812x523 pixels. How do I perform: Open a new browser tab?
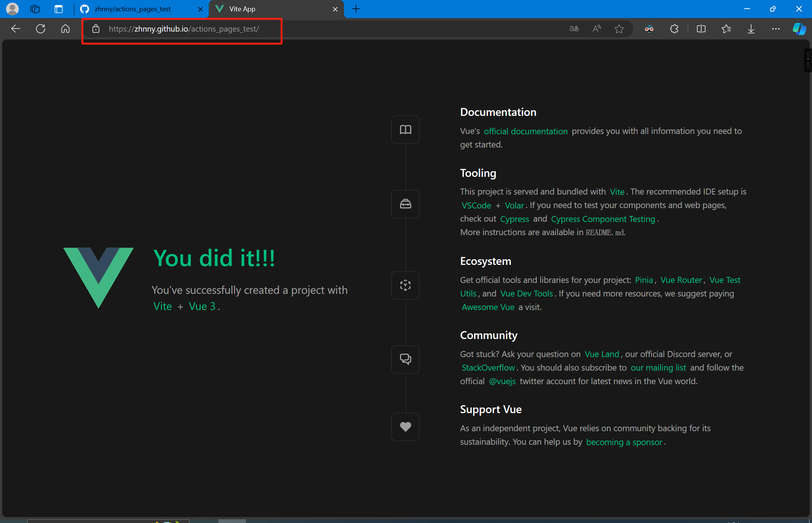[356, 9]
